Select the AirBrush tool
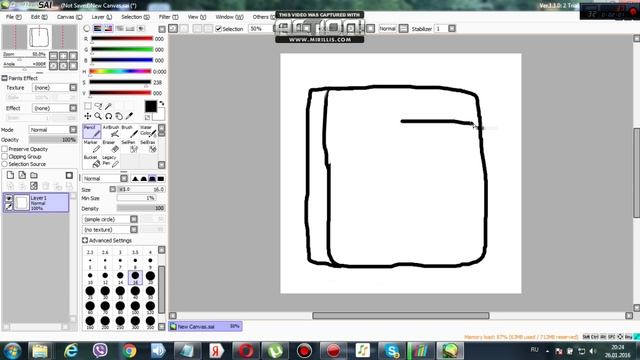Image resolution: width=640 pixels, height=360 pixels. 111,131
